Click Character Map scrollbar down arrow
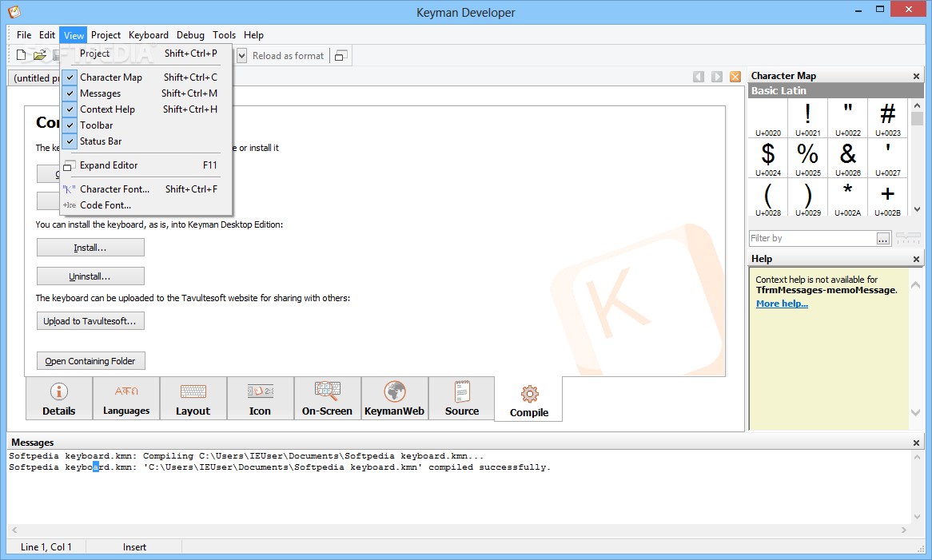This screenshot has height=560, width=932. (917, 209)
